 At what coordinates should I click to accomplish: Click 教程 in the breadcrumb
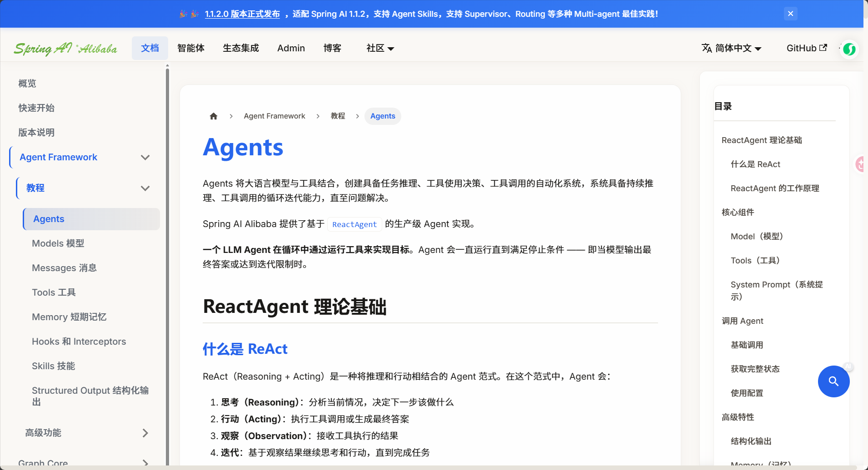(x=338, y=116)
